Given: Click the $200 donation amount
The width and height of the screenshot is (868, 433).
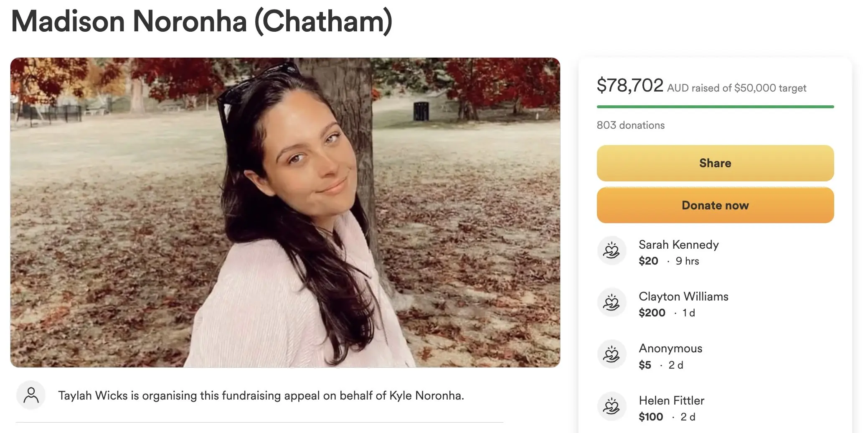Looking at the screenshot, I should click(652, 313).
